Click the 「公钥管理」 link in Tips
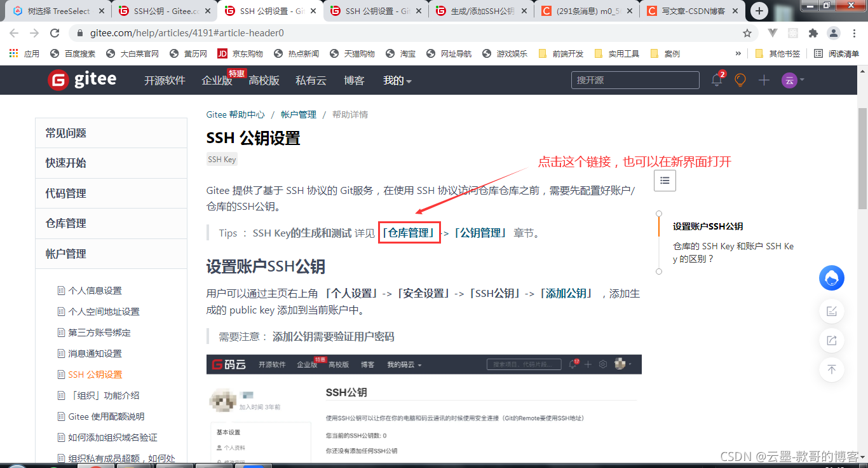868x468 pixels. coord(481,233)
